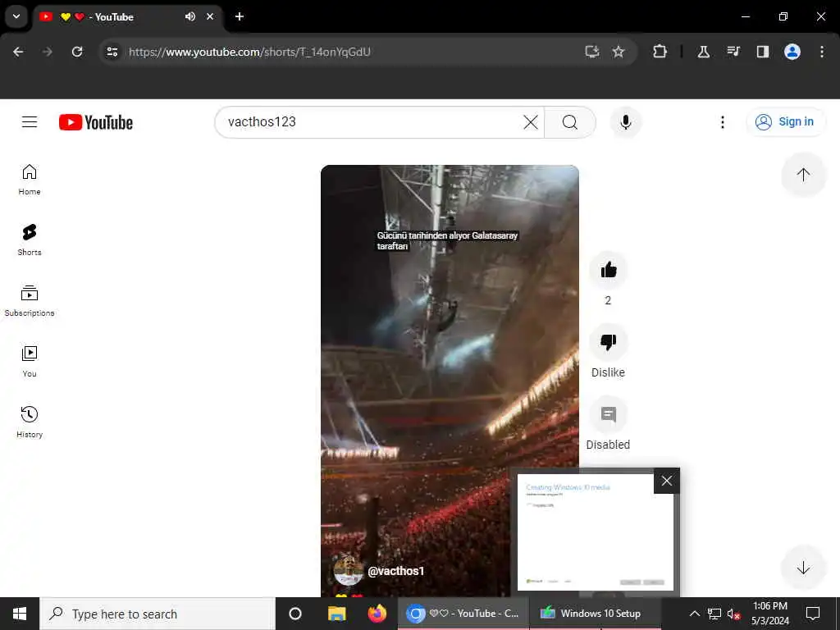Toggle the browser side panel
Viewport: 840px width, 630px height.
(762, 52)
